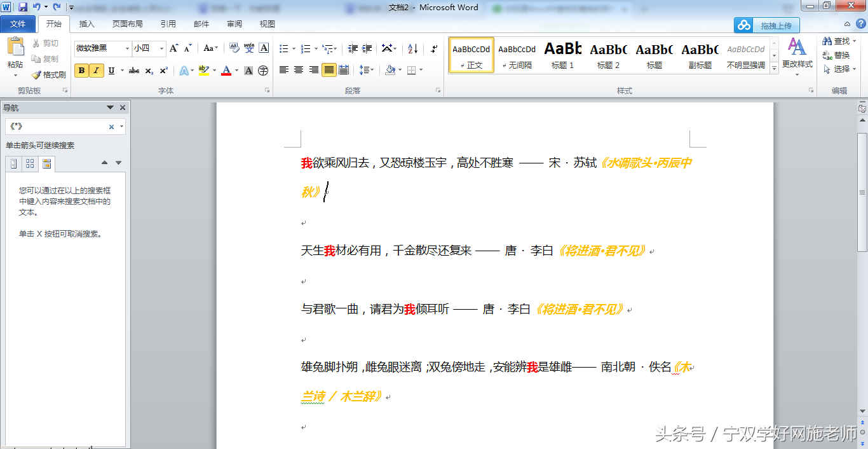Click the yellow text highlight color button

pyautogui.click(x=203, y=71)
